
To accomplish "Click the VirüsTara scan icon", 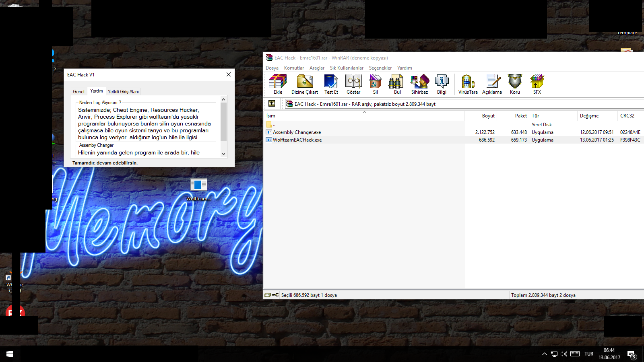I will tap(468, 84).
